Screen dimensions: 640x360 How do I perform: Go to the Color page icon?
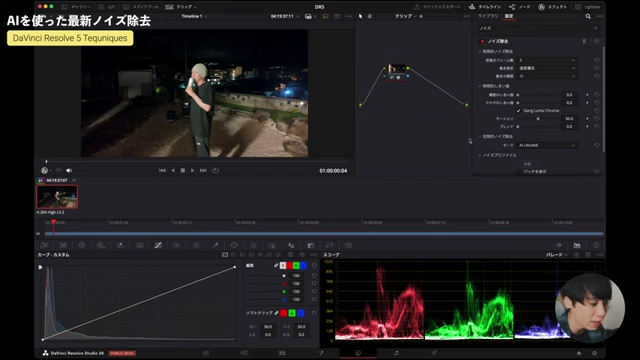(x=358, y=353)
